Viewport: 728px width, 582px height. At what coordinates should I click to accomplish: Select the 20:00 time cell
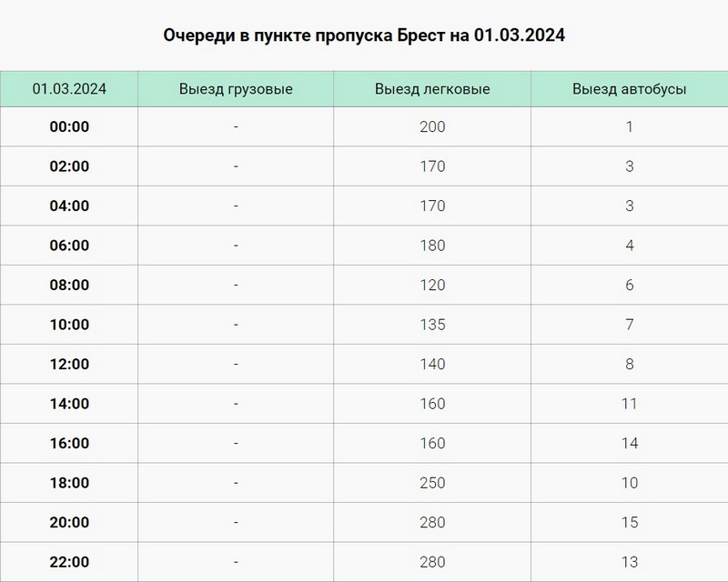(x=69, y=523)
